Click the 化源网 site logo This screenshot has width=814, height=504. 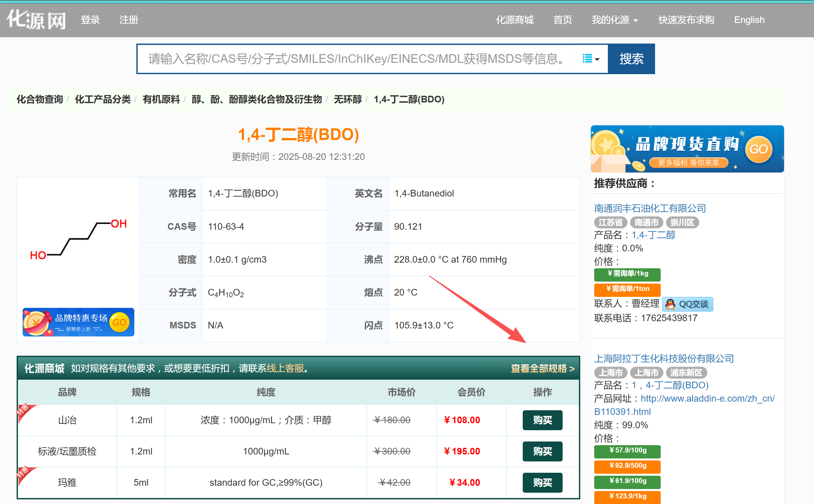36,19
